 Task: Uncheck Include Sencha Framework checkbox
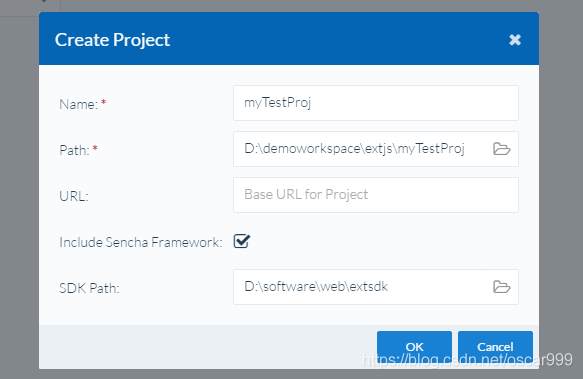242,241
